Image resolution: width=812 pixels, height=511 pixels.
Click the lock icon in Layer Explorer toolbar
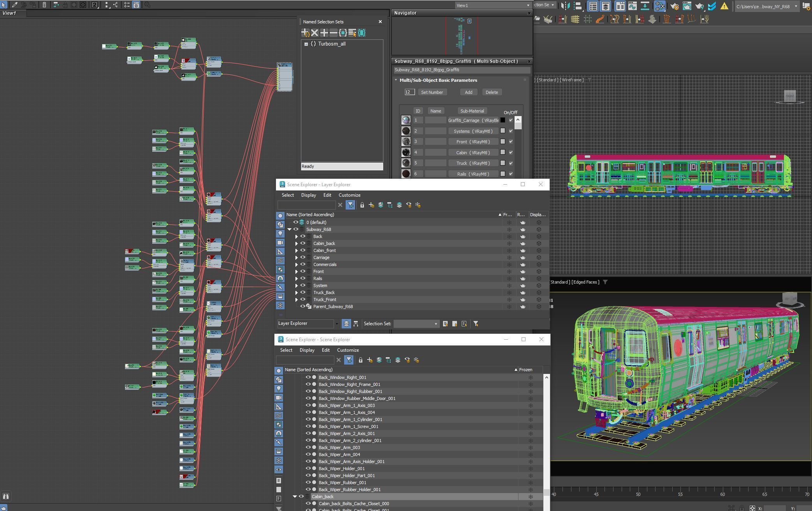(362, 205)
